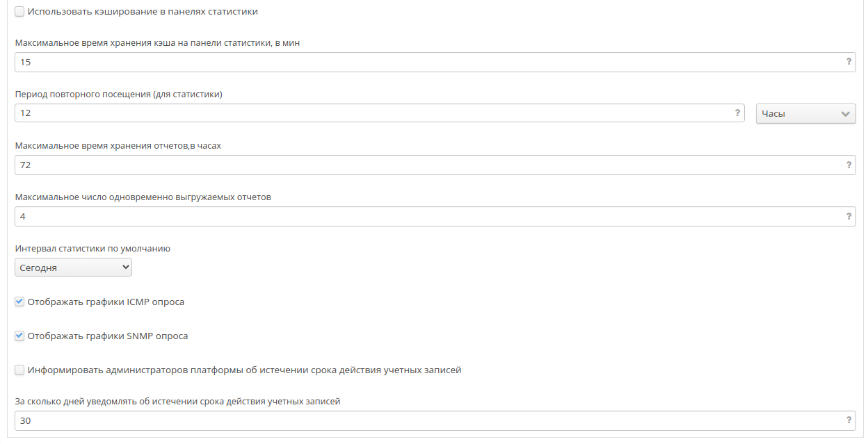868x444 pixels.
Task: Click the cache storage time field containing 15
Action: click(x=417, y=63)
